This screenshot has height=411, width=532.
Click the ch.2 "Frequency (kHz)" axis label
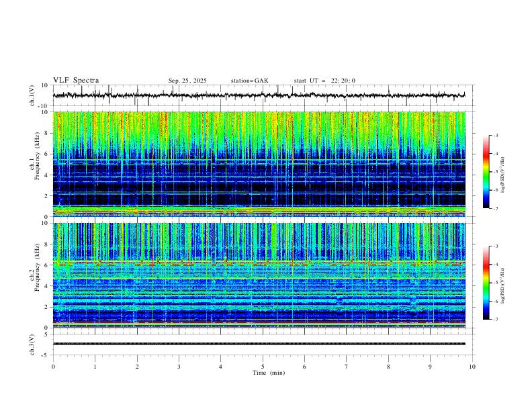point(37,267)
